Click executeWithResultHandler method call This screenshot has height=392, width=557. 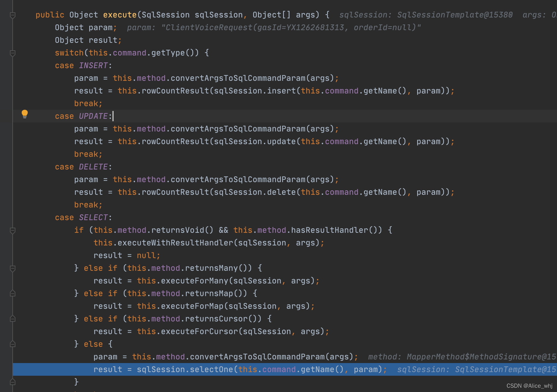[x=175, y=243]
